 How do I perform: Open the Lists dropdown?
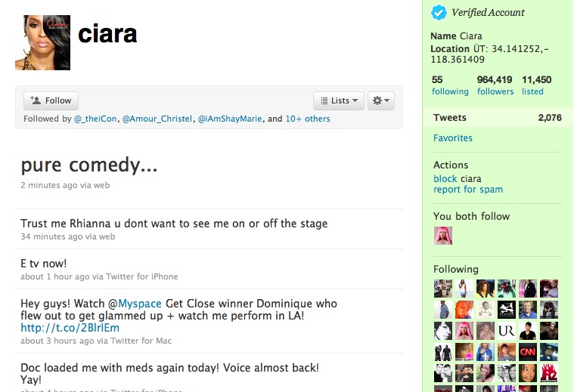pyautogui.click(x=339, y=100)
